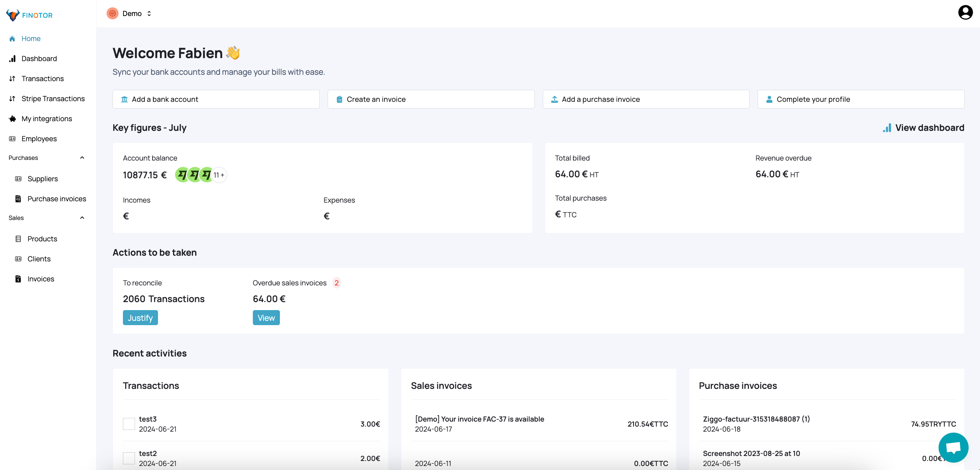Click the View overdue invoices button
Viewport: 980px width, 470px height.
(266, 318)
